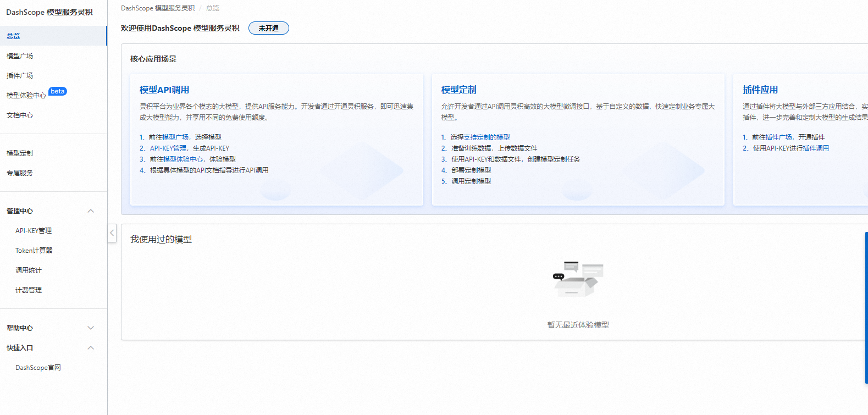The width and height of the screenshot is (868, 415).
Task: Follow the 模型广场 link in 模型API调用 card
Action: click(x=175, y=137)
